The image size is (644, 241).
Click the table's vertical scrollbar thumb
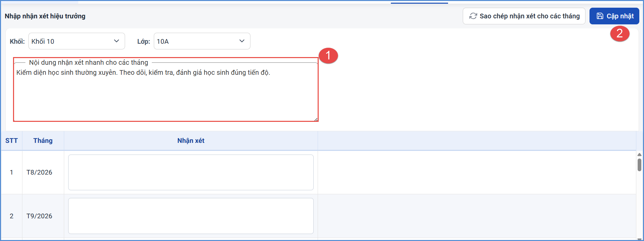(x=639, y=165)
